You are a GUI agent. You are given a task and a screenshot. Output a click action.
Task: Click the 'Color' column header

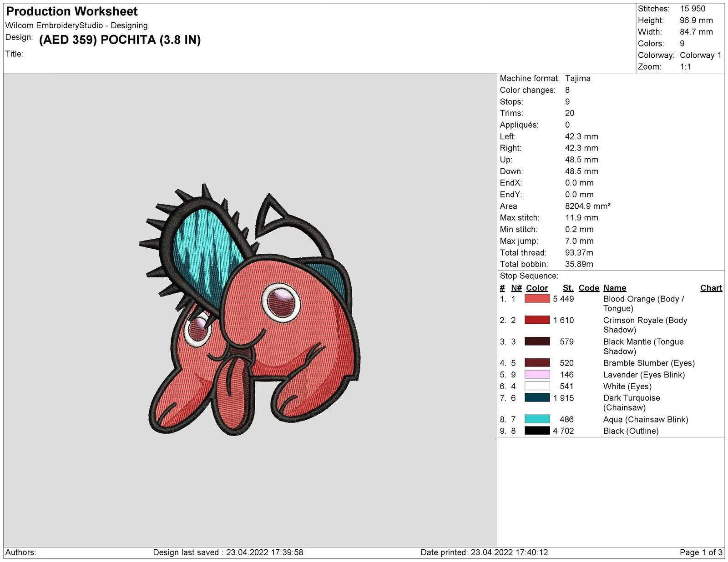pyautogui.click(x=537, y=288)
